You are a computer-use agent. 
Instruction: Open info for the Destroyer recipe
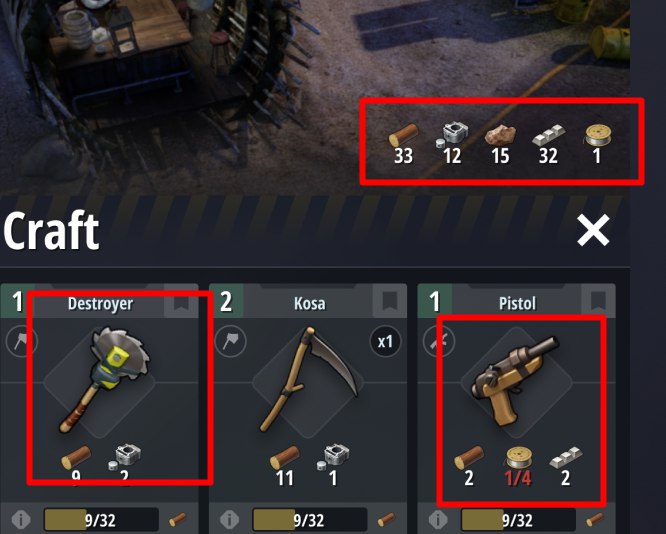(21, 519)
